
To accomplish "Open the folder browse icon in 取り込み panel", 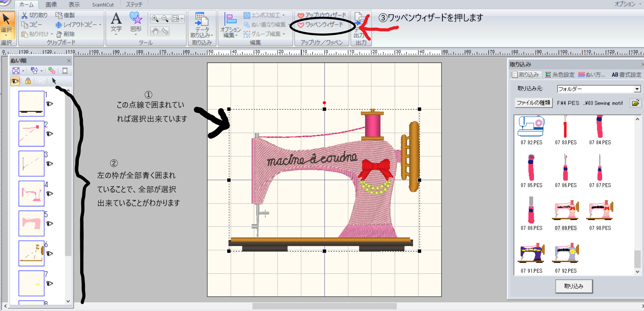I will click(x=635, y=103).
